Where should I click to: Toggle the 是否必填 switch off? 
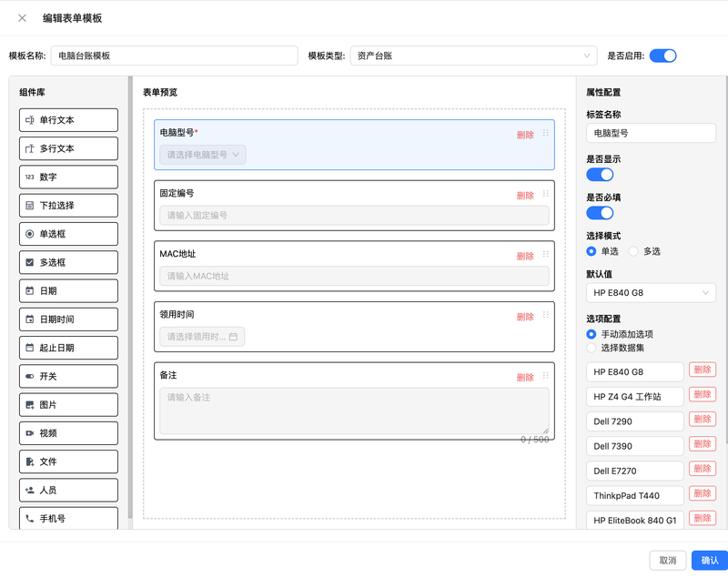point(600,213)
